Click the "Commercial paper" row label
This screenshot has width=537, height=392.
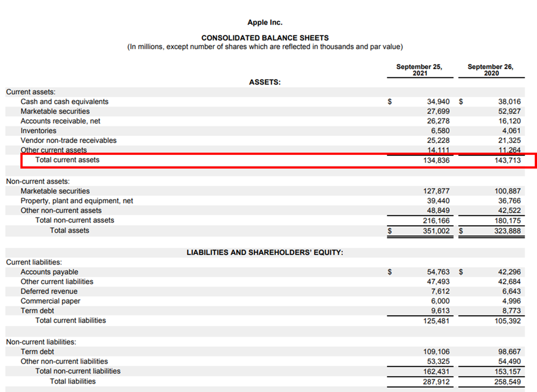click(50, 301)
